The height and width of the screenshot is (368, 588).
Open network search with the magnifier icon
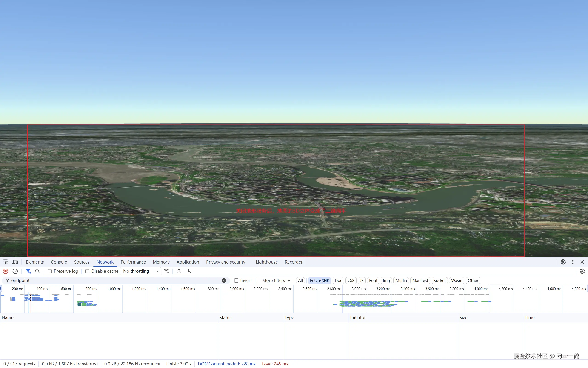pyautogui.click(x=38, y=271)
